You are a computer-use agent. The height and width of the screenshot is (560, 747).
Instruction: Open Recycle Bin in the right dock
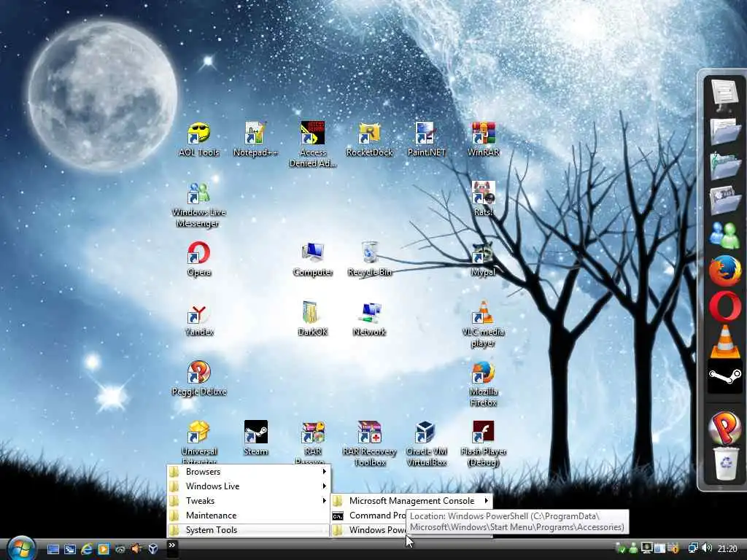pyautogui.click(x=726, y=463)
